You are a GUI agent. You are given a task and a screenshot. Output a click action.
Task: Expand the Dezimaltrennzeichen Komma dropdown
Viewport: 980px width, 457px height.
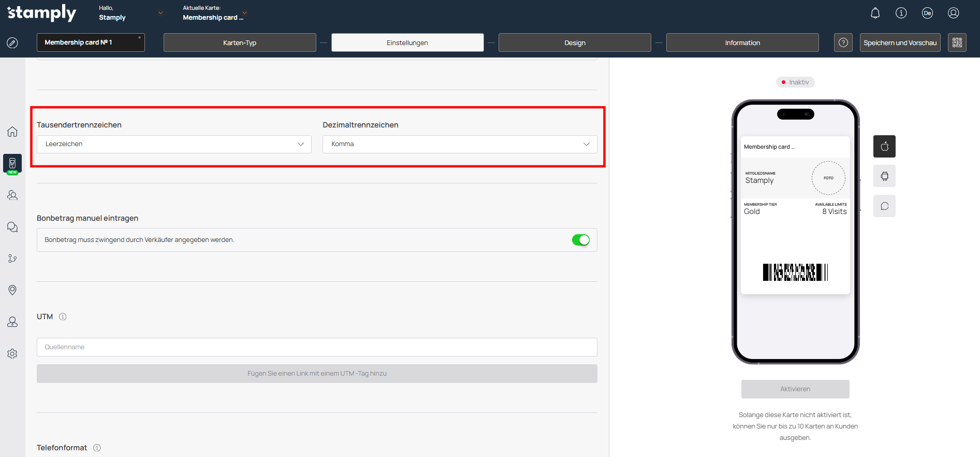(x=459, y=144)
